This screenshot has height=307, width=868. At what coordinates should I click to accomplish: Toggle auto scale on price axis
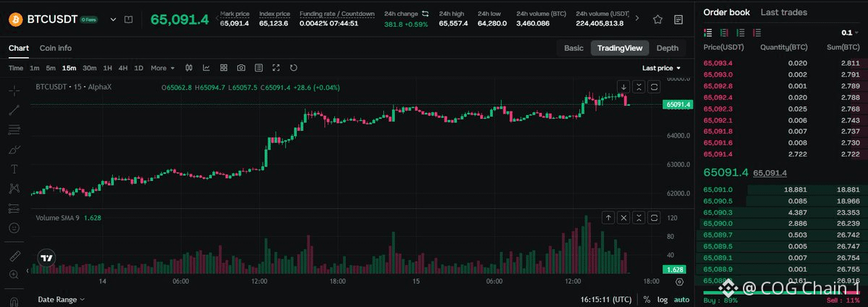point(682,299)
